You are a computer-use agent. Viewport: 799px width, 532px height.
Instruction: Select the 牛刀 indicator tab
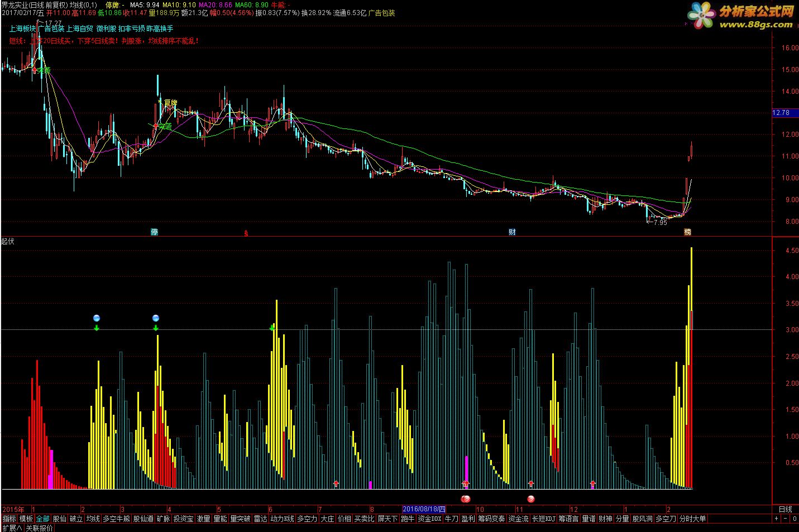tap(452, 519)
